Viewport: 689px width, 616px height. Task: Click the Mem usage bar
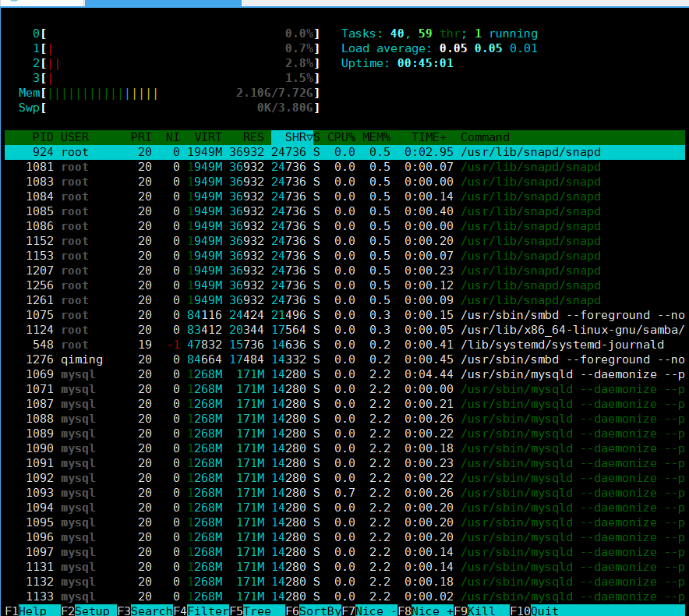pos(168,94)
